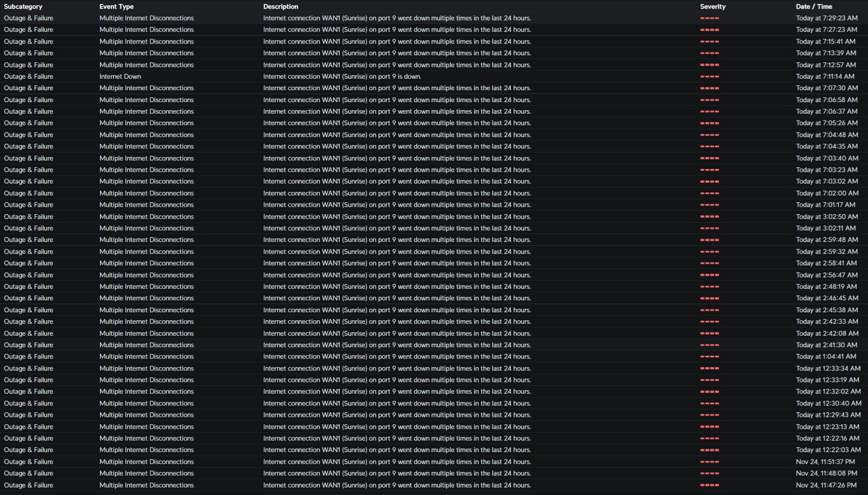This screenshot has width=868, height=495.
Task: Click severity indicator for the 2:48:19 AM event
Action: point(709,287)
